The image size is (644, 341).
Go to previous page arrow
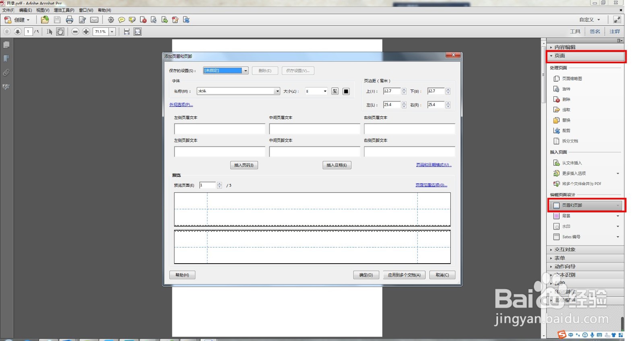pyautogui.click(x=7, y=31)
